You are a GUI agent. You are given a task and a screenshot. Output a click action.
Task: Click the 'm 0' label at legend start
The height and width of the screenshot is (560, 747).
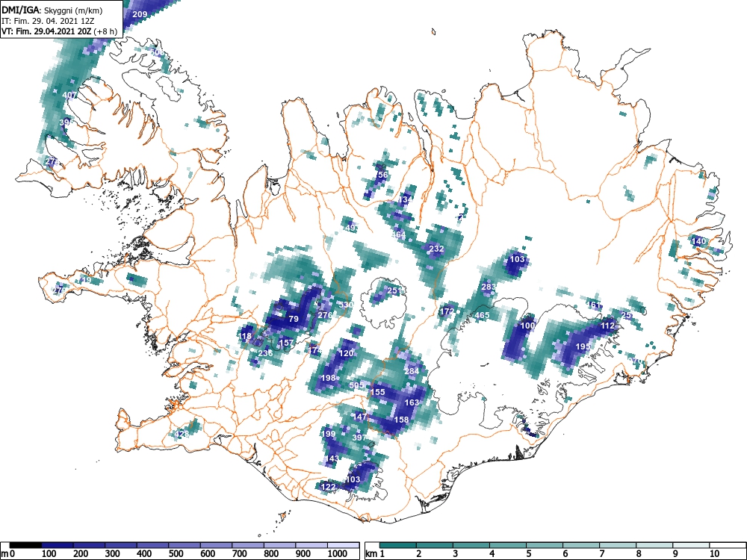coord(8,553)
